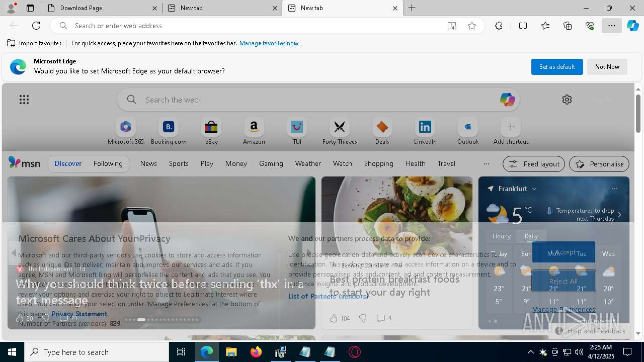644x362 pixels.
Task: Switch weather view to Hourly
Action: (x=502, y=236)
